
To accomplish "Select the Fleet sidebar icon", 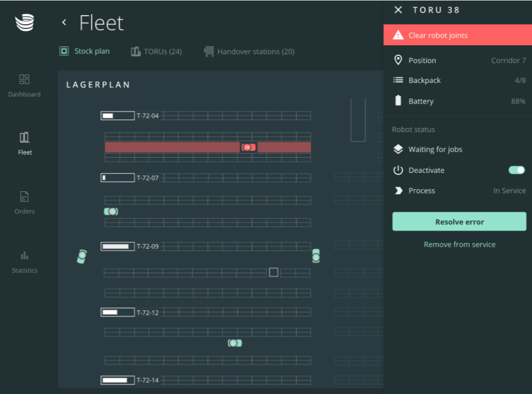I will tap(25, 143).
